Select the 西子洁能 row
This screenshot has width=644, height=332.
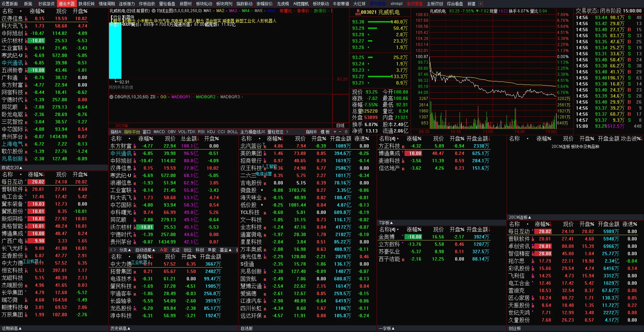[x=441, y=259]
